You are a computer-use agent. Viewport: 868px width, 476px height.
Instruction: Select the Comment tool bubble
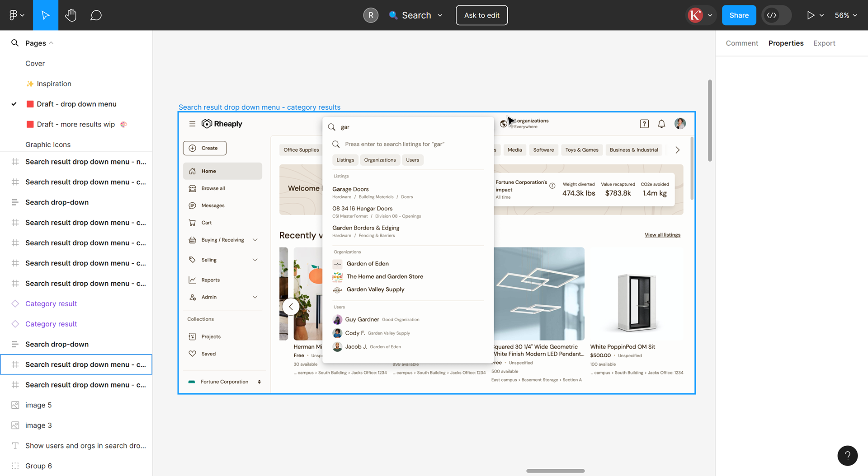click(96, 15)
